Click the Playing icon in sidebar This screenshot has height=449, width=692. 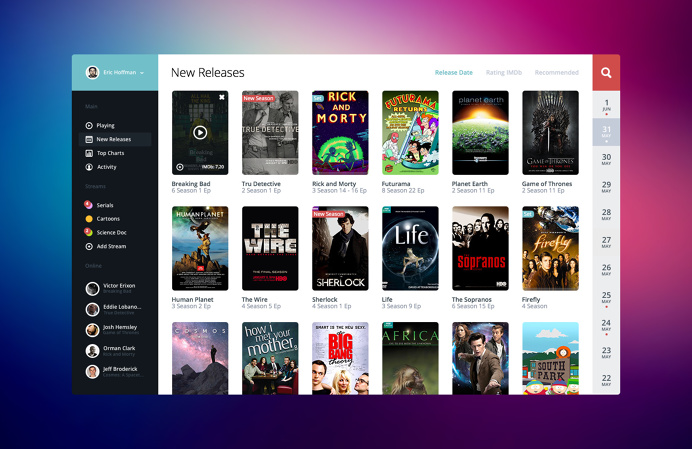[89, 125]
